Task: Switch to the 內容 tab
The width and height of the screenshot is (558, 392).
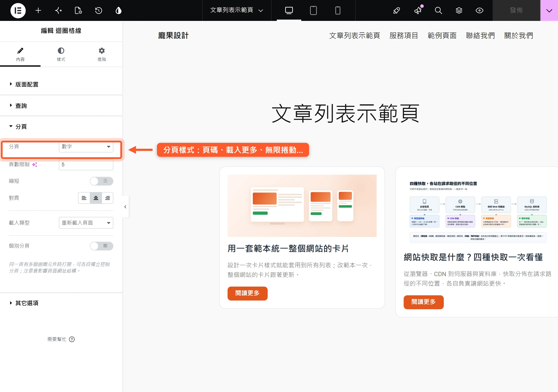Action: click(x=20, y=54)
